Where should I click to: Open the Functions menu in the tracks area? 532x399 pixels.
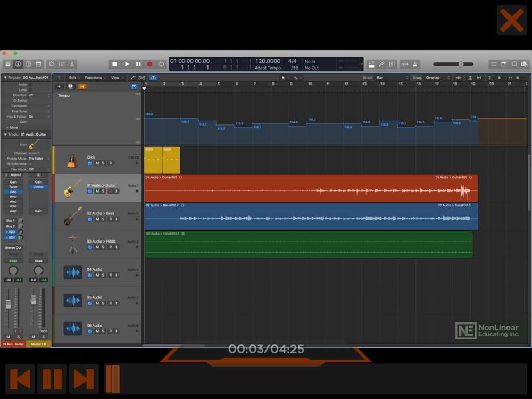95,78
